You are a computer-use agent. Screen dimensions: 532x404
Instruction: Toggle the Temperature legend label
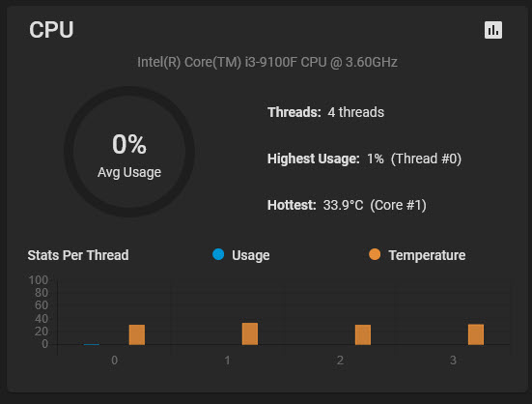[x=427, y=255]
